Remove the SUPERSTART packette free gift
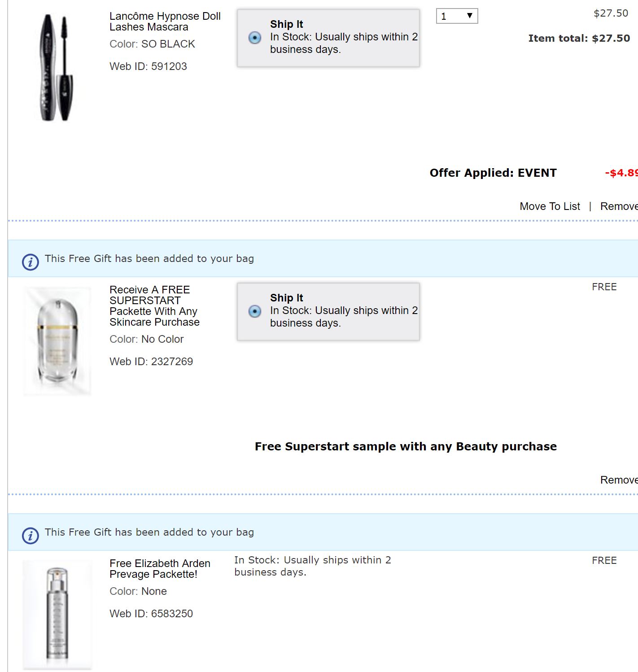 coord(619,480)
